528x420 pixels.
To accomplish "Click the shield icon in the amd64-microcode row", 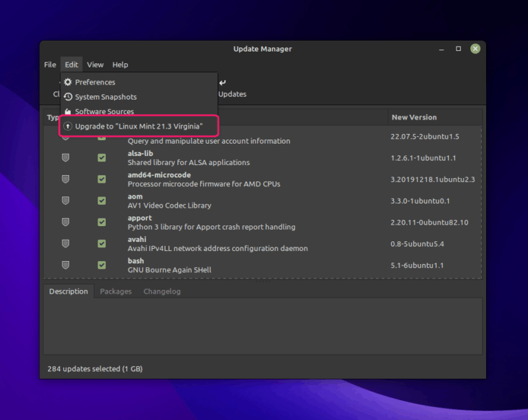I will (66, 179).
